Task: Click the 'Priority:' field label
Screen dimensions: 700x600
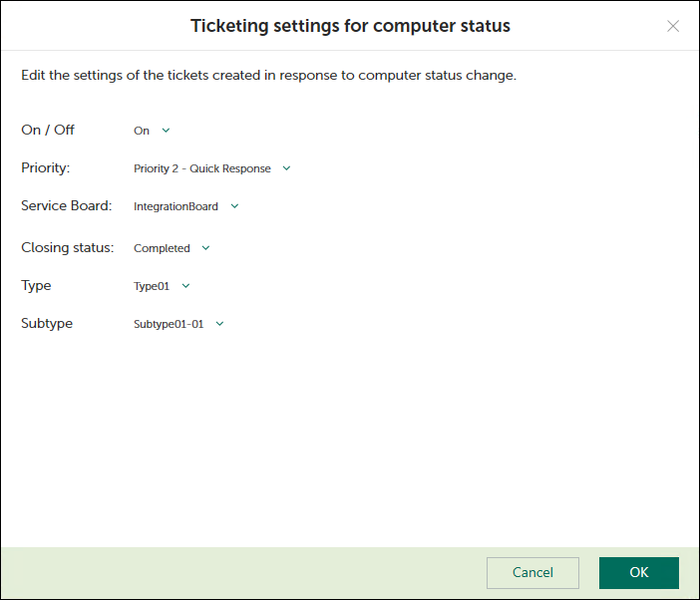Action: (x=46, y=168)
